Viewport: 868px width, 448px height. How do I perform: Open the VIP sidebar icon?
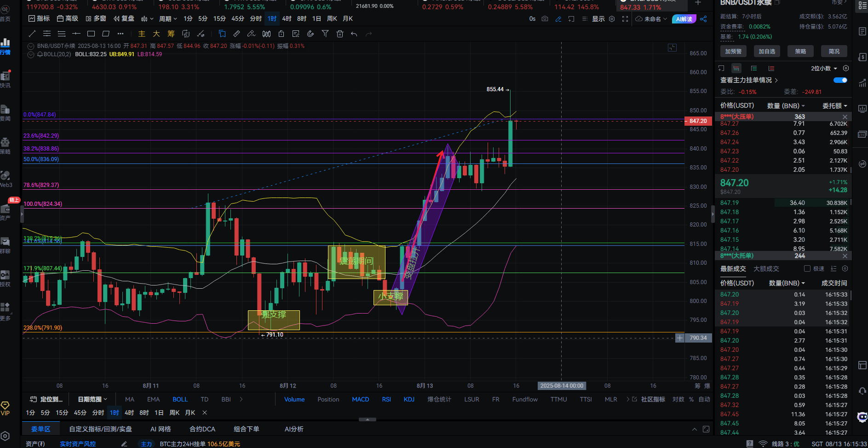point(5,408)
